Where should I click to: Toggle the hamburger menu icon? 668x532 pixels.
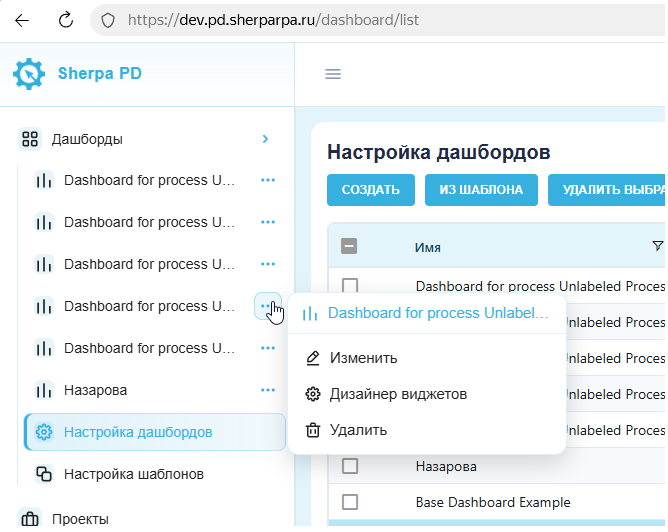333,74
